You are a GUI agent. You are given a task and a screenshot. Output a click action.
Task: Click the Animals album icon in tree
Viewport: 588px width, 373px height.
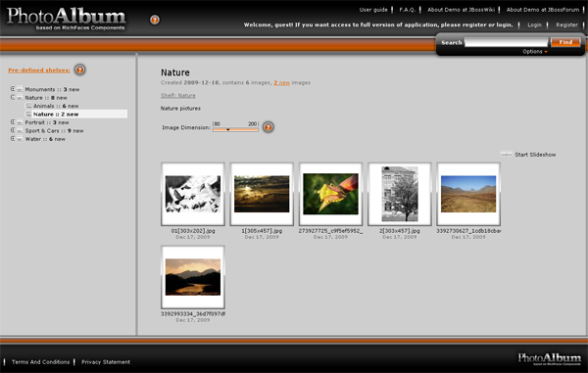28,106
